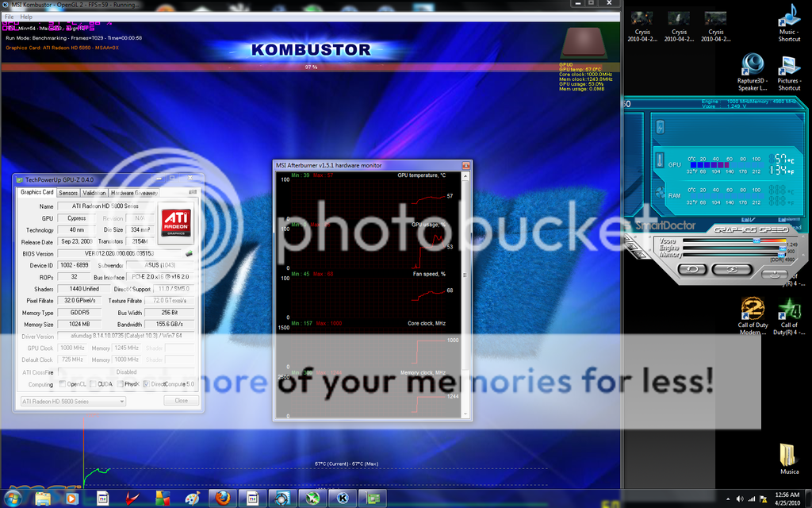Switch to MSI Afterburner jet icon in taskbar
This screenshot has width=812, height=508.
coord(312,498)
